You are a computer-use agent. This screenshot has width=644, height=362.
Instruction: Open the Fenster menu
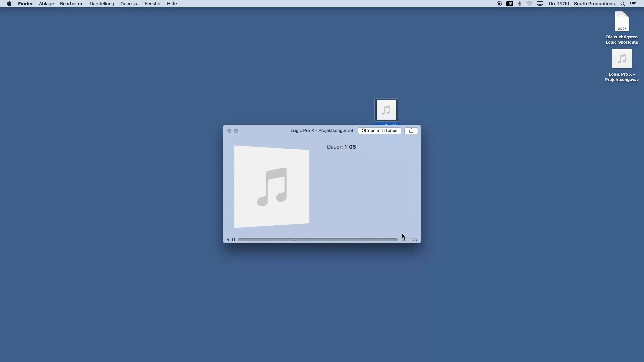point(153,4)
